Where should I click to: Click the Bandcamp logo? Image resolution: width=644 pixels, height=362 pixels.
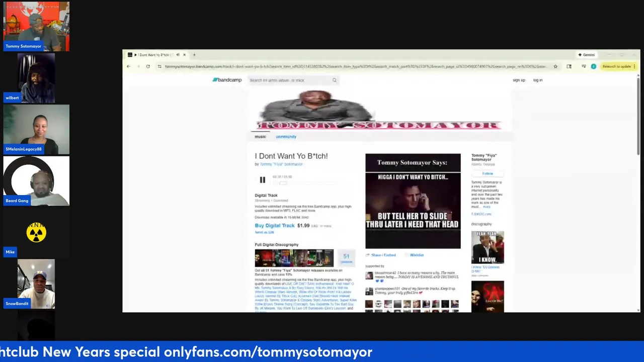[x=227, y=80]
